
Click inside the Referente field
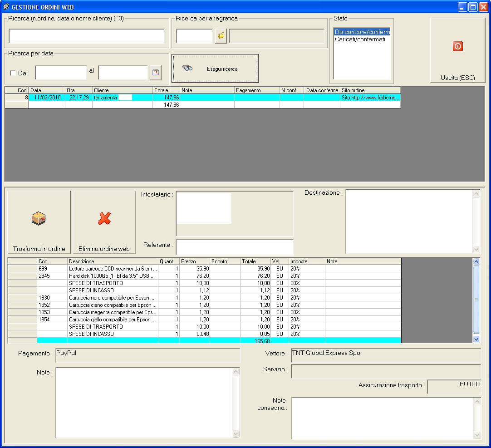[235, 247]
